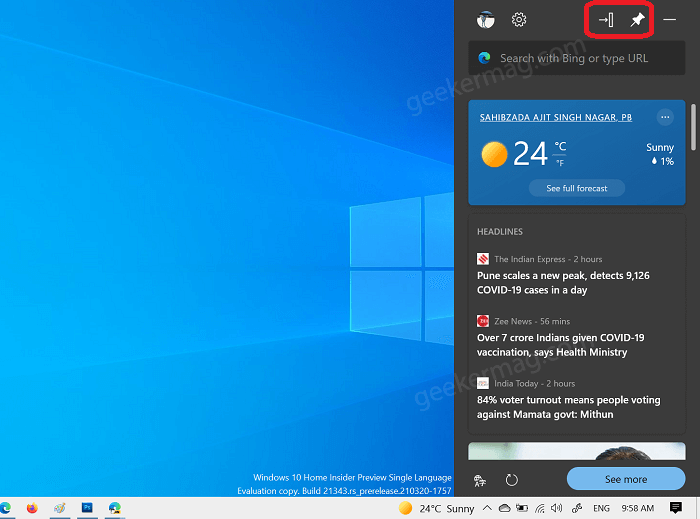Click the See more button

pyautogui.click(x=625, y=479)
